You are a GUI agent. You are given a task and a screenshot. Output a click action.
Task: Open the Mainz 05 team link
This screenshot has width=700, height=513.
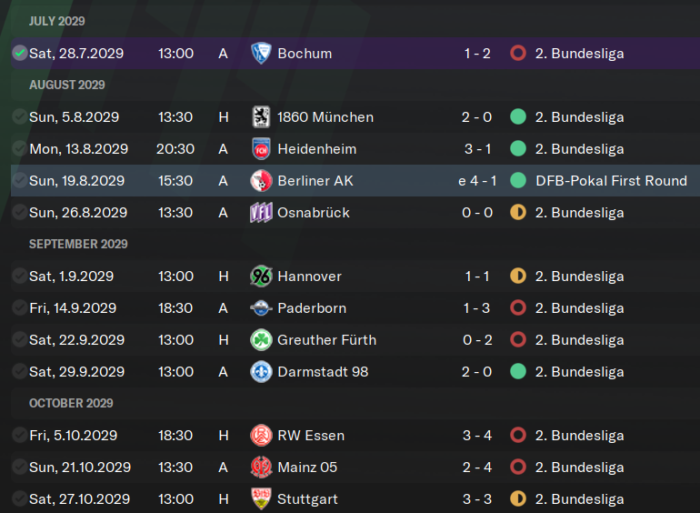(x=308, y=467)
